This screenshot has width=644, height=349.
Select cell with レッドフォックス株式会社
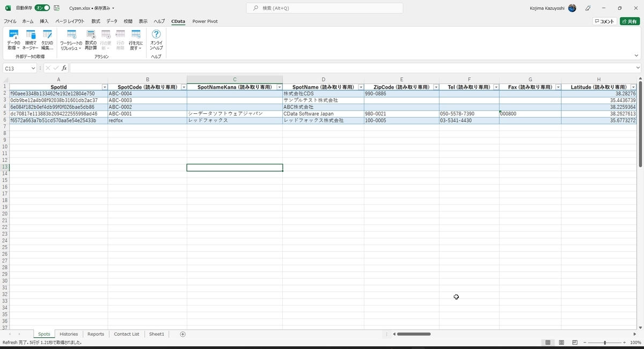(x=323, y=121)
